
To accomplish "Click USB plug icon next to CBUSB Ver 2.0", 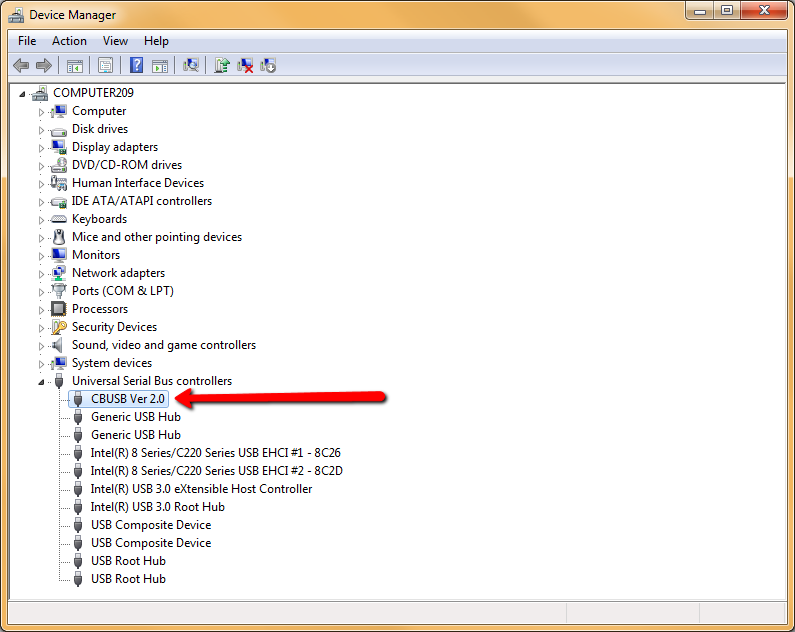I will (78, 399).
